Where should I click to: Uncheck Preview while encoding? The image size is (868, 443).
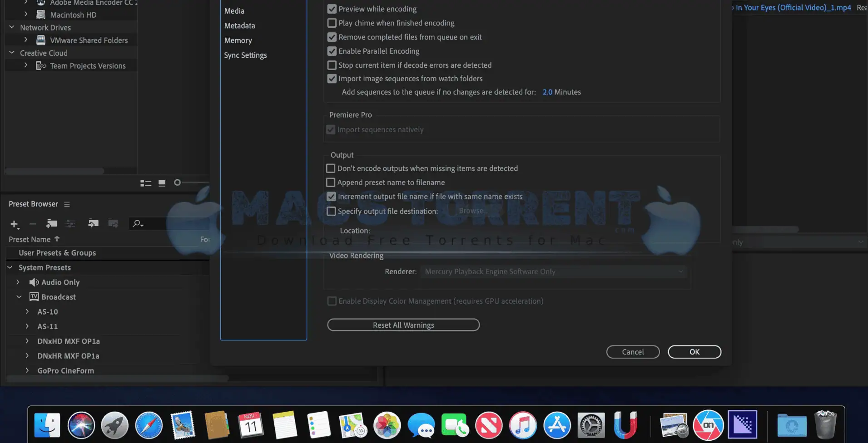tap(332, 9)
